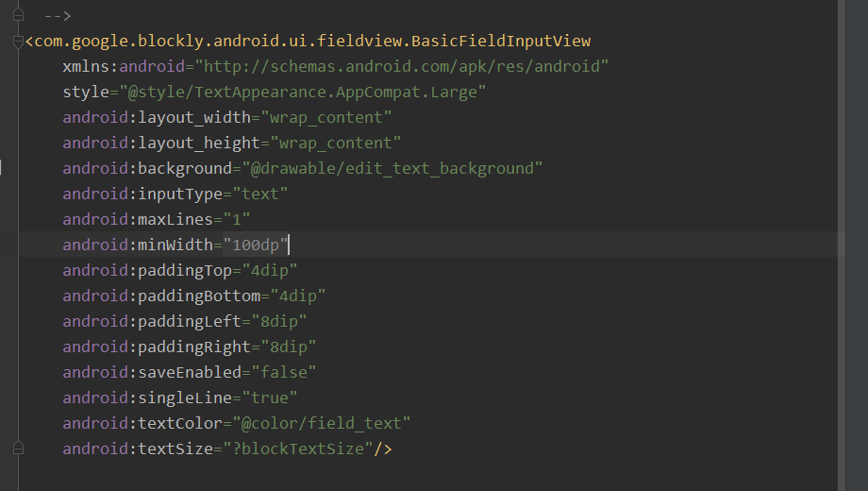This screenshot has width=868, height=491.
Task: Click the minWidth value "100dp"
Action: coord(255,245)
